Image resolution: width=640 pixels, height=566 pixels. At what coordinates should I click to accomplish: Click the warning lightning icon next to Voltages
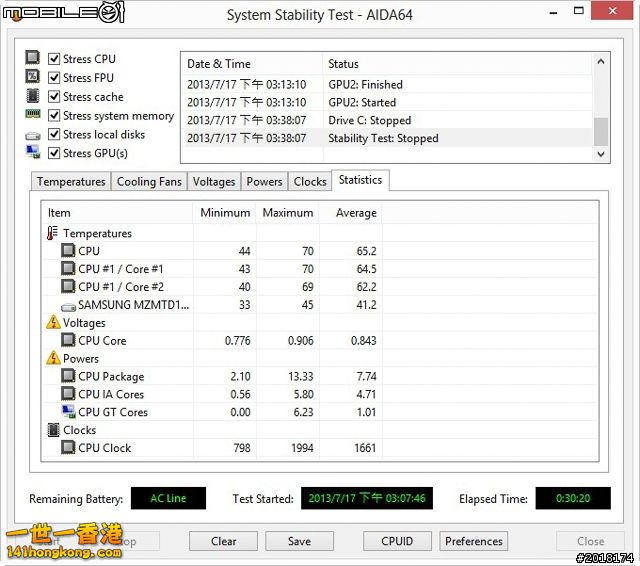[x=53, y=322]
